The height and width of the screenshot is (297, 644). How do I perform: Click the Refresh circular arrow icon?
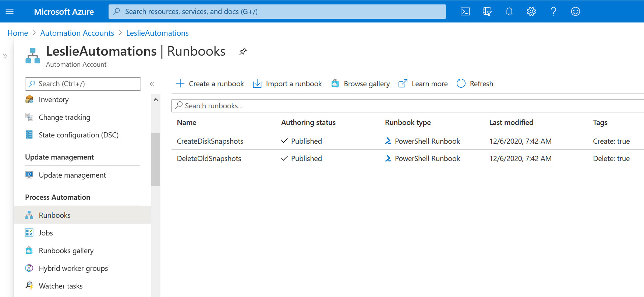(x=461, y=83)
